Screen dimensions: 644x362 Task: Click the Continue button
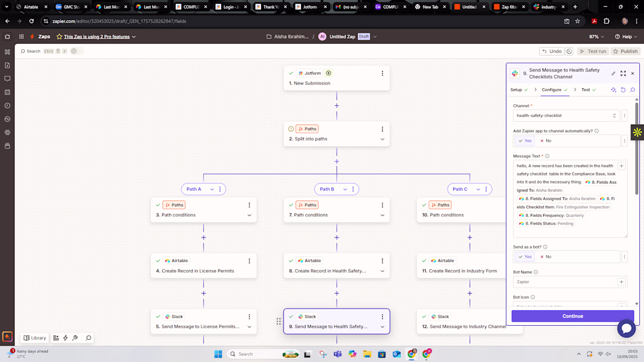[x=573, y=316]
